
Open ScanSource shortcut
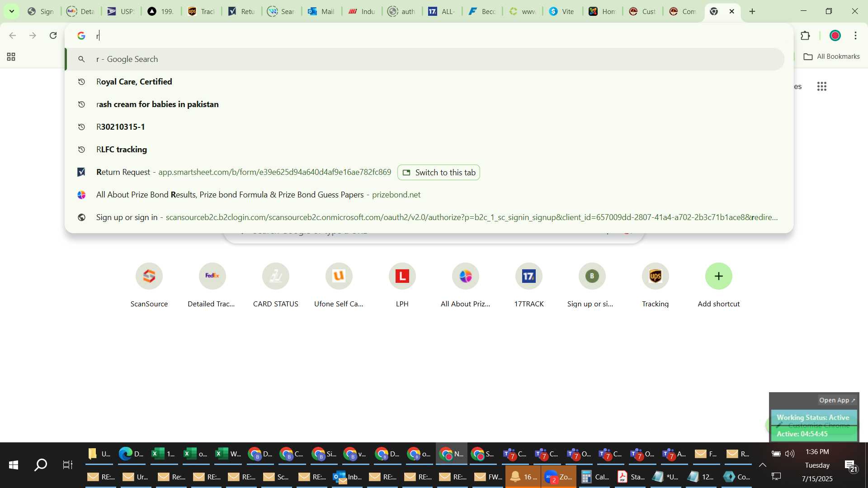[149, 286]
